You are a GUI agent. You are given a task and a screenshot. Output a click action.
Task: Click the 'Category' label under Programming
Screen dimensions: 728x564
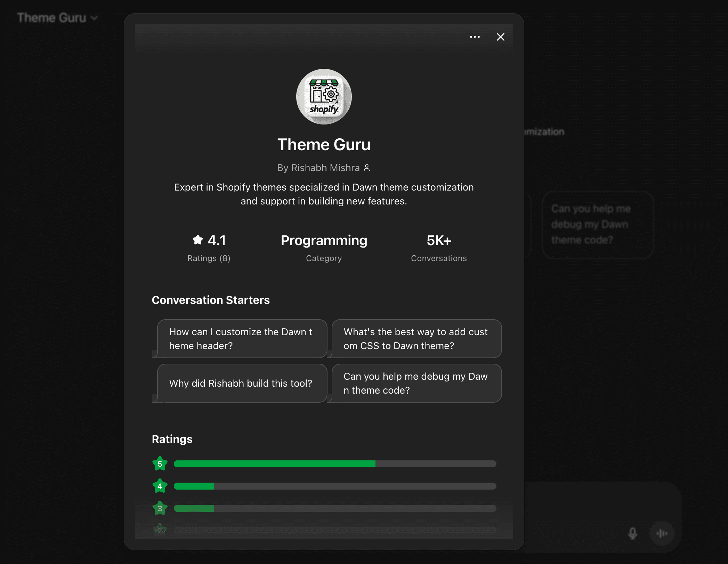324,258
